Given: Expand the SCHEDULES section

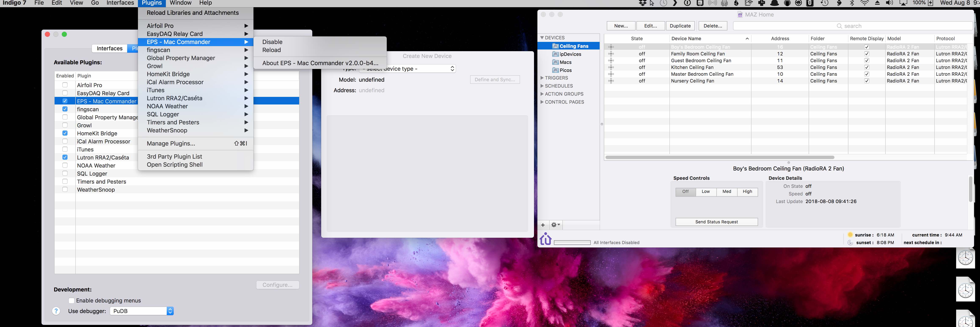Looking at the screenshot, I should [542, 86].
